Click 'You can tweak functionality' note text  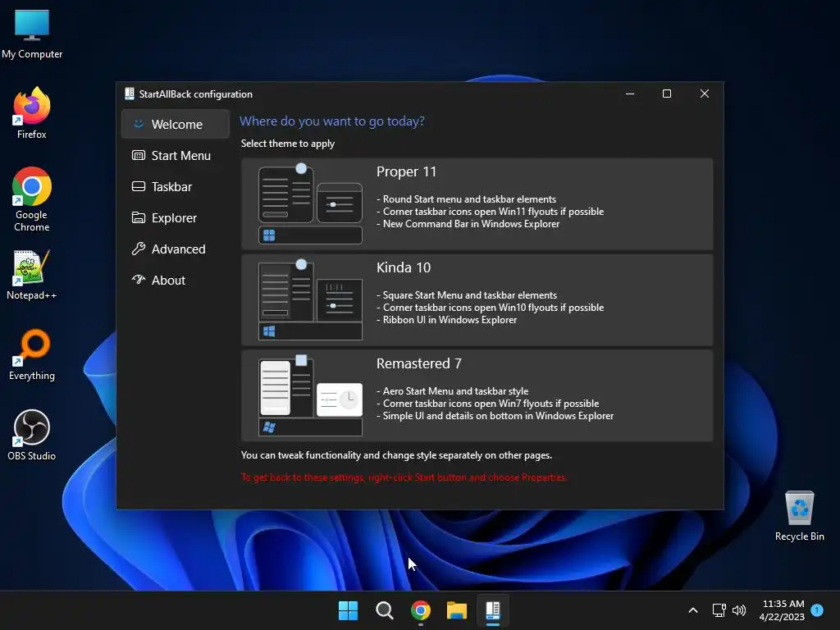click(396, 455)
